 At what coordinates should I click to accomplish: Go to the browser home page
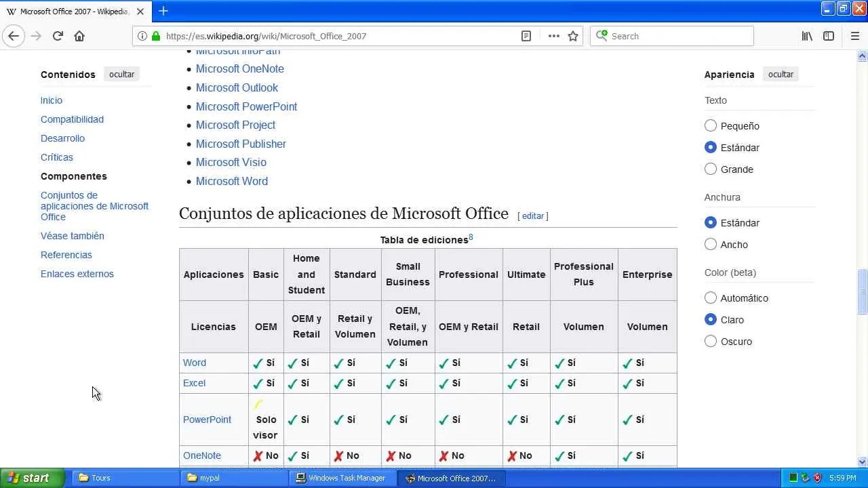(79, 36)
